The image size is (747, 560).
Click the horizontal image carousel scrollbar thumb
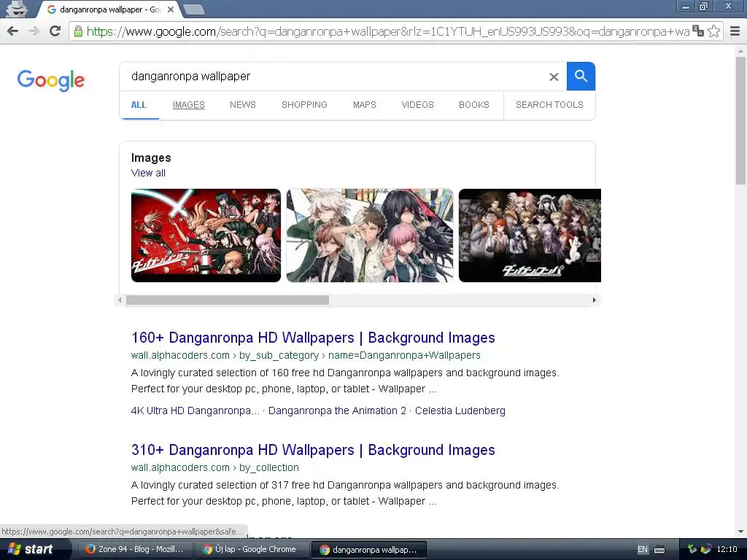coord(228,300)
